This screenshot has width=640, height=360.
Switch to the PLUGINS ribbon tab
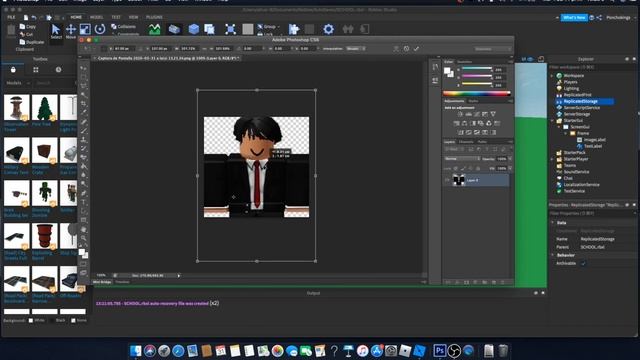pos(154,17)
